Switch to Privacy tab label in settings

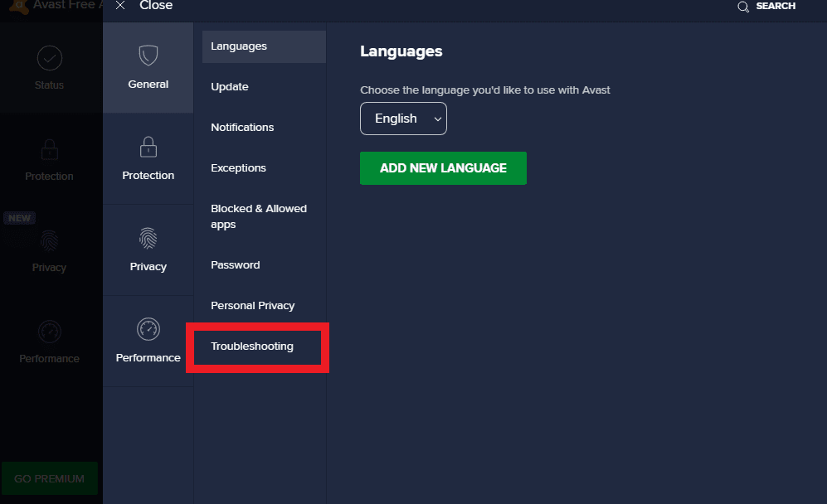coord(148,267)
